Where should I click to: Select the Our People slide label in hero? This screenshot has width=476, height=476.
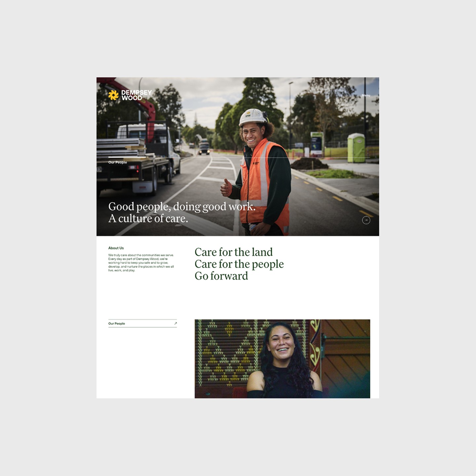[118, 162]
